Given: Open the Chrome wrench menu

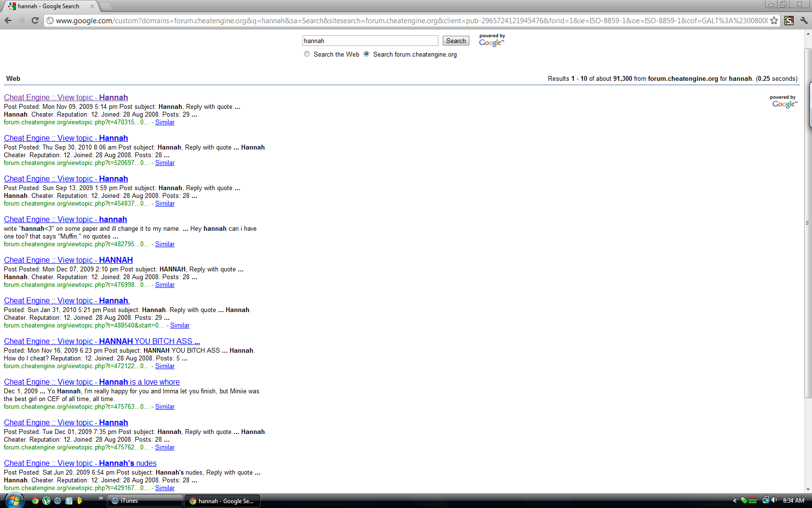Looking at the screenshot, I should 803,20.
